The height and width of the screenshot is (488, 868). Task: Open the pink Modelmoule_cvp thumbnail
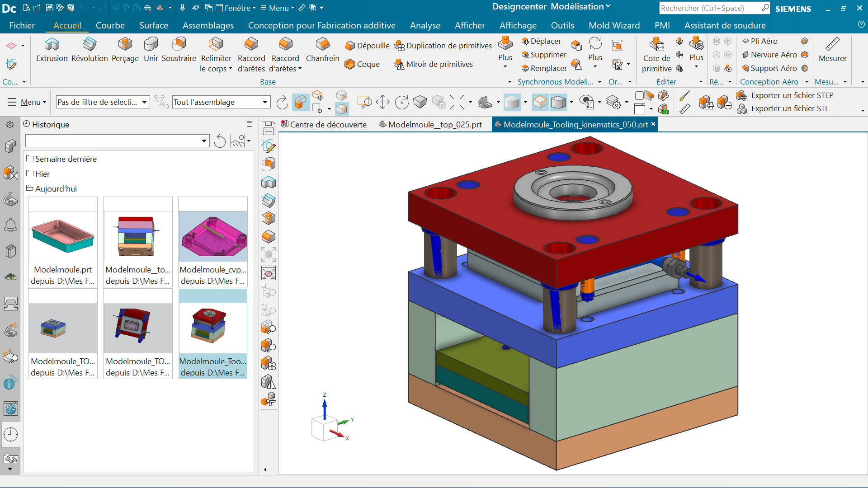(213, 242)
